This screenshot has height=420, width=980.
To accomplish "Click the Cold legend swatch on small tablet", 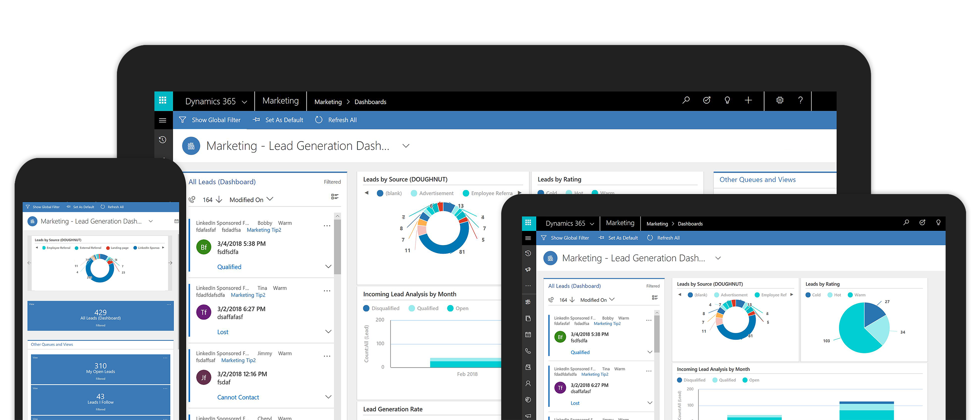I will 808,295.
